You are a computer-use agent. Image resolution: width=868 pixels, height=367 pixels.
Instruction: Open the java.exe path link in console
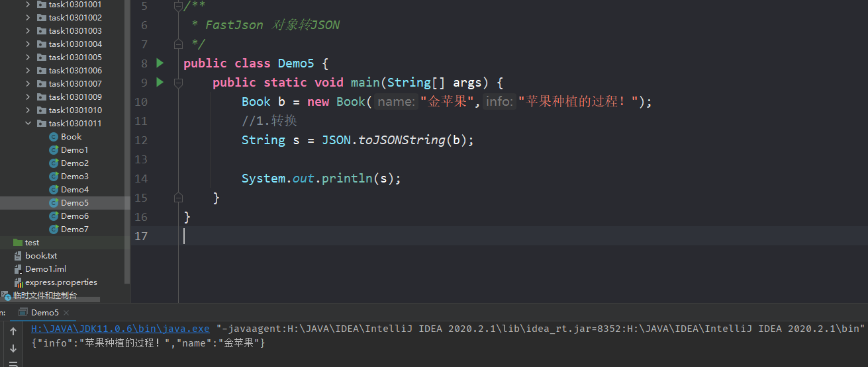(121, 329)
